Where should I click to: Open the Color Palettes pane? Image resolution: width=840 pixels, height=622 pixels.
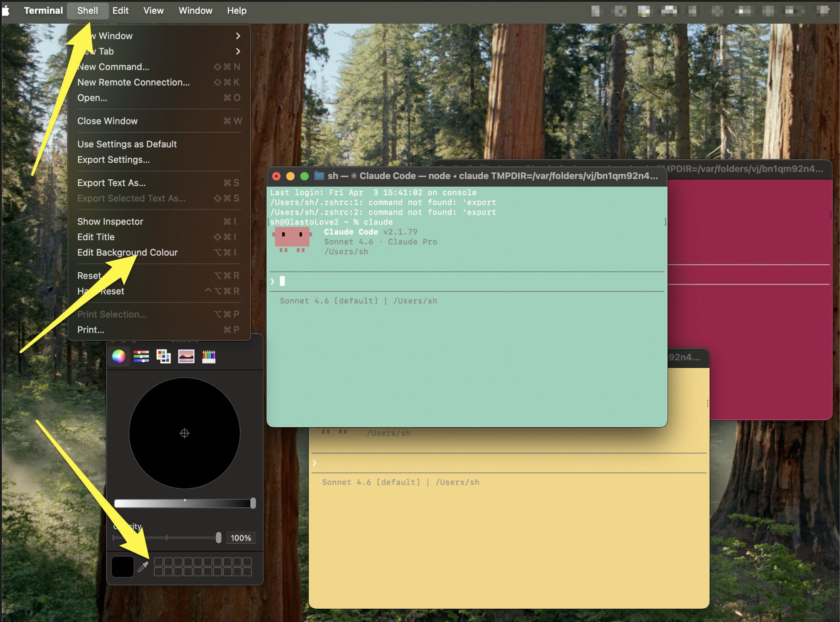(x=163, y=356)
